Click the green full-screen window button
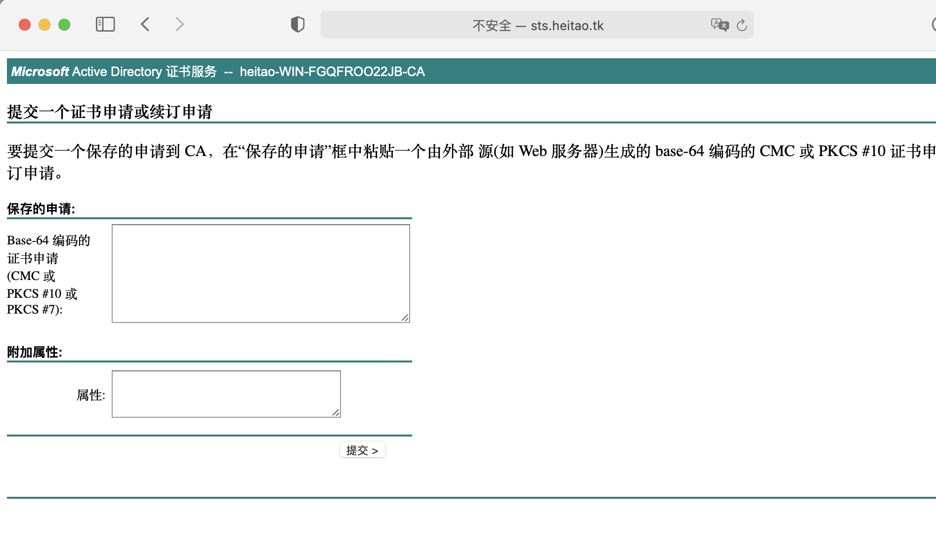Screen dimensions: 936x560 64,25
